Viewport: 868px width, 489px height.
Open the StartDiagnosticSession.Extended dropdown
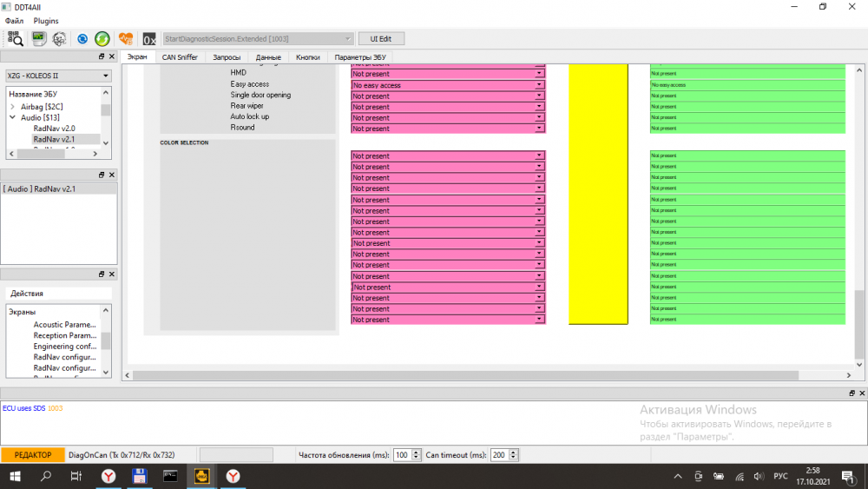pos(258,39)
